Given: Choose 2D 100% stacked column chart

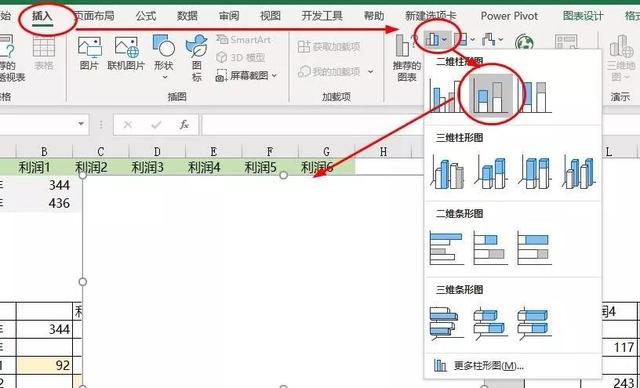Looking at the screenshot, I should [x=534, y=96].
